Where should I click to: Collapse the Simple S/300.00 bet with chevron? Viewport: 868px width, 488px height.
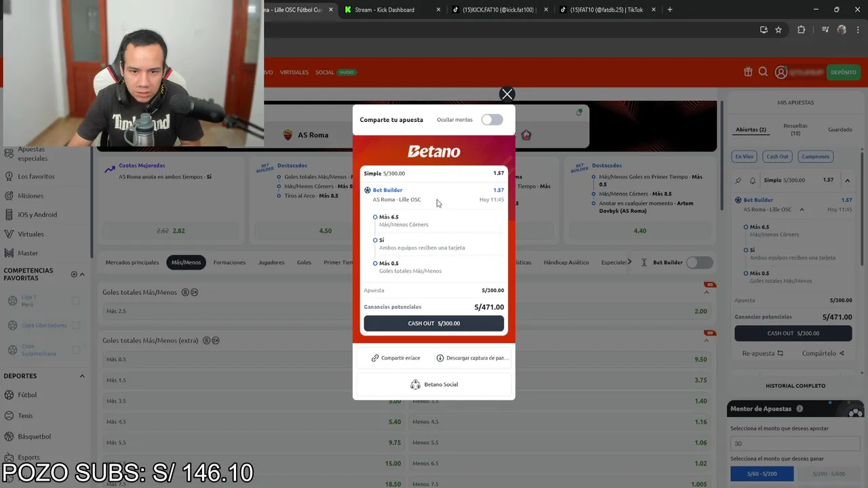point(847,180)
